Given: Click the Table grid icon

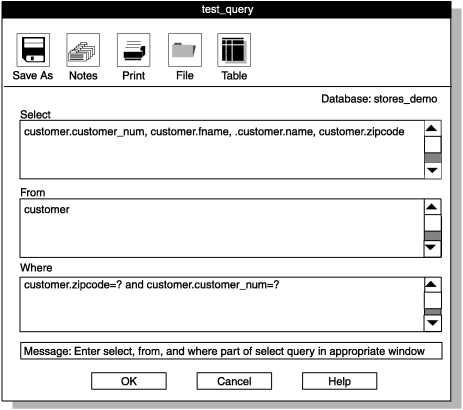Looking at the screenshot, I should (x=234, y=50).
